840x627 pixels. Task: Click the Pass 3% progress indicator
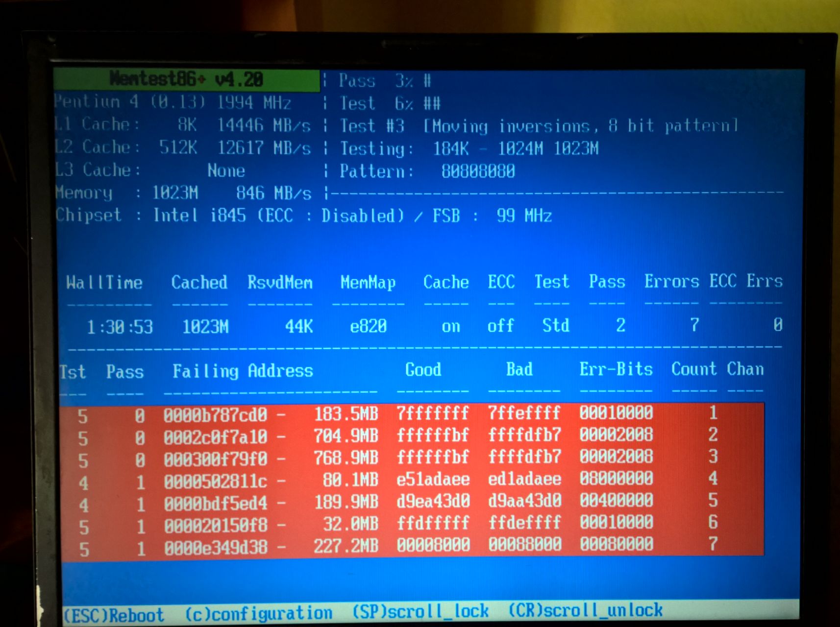[385, 81]
